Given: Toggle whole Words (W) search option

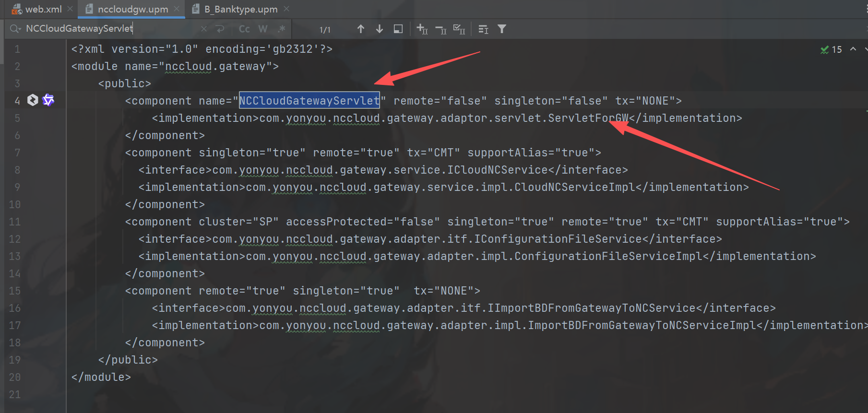Looking at the screenshot, I should click(x=263, y=29).
